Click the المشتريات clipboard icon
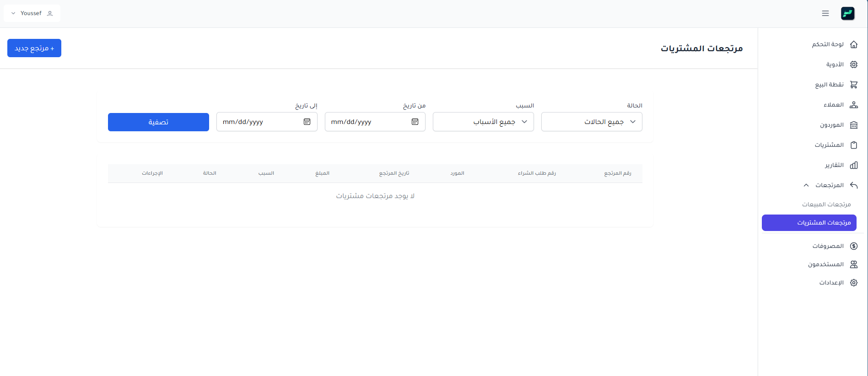The height and width of the screenshot is (376, 868). click(x=854, y=145)
